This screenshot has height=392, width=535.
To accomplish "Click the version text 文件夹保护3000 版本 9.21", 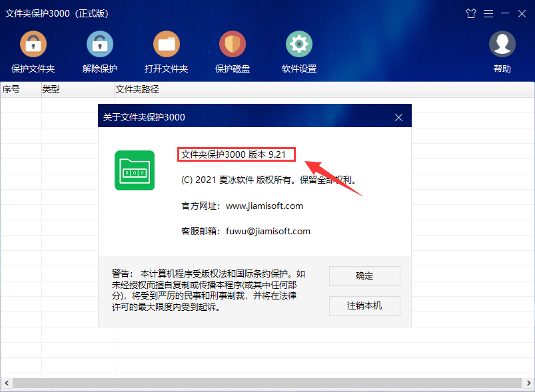I will point(233,155).
